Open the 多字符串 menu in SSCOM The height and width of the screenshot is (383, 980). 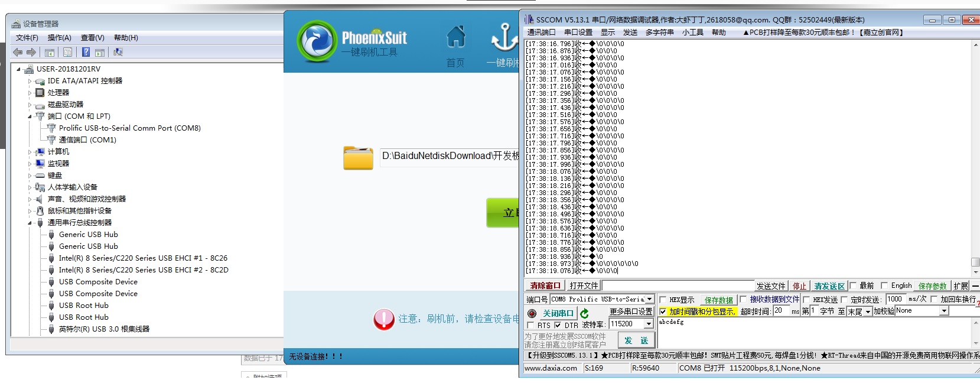click(659, 33)
